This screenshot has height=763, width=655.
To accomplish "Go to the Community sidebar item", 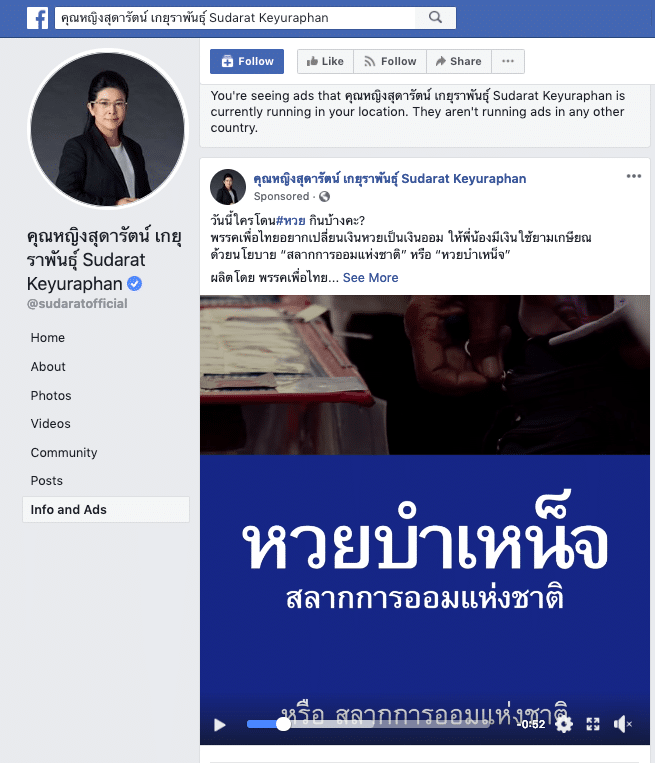I will [64, 453].
